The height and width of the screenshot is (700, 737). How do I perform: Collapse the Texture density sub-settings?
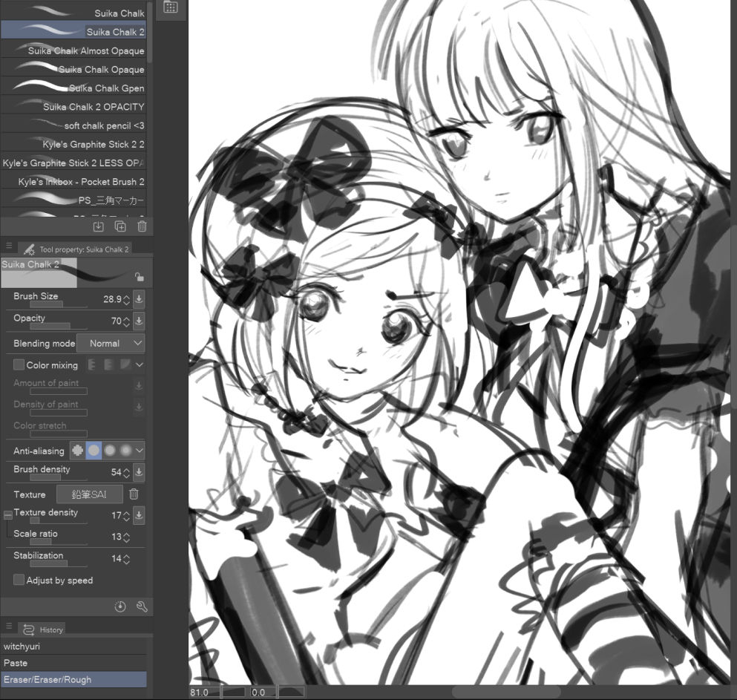[x=7, y=514]
